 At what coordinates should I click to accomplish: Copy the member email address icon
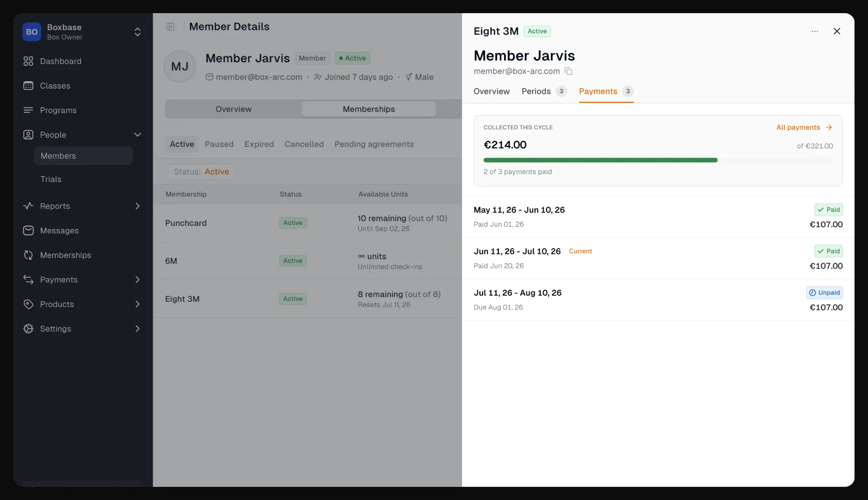(568, 71)
